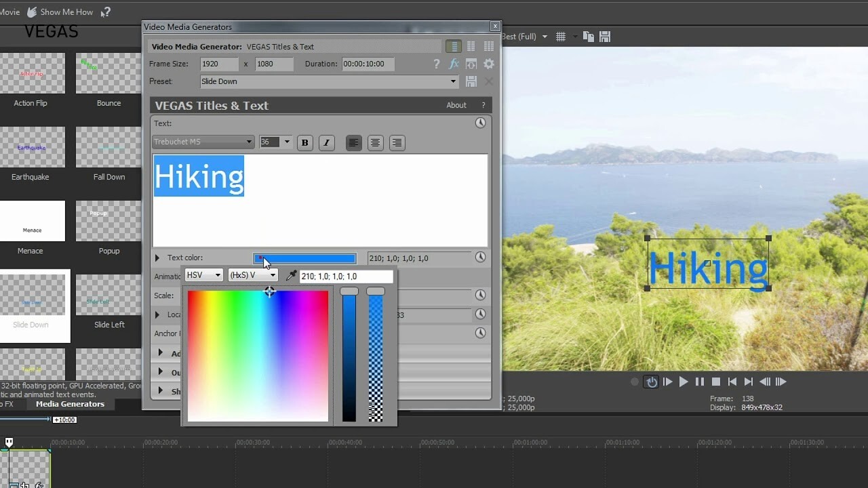Viewport: 868px width, 488px height.
Task: Click About in VEGAS Titles & Text header
Action: pos(456,105)
